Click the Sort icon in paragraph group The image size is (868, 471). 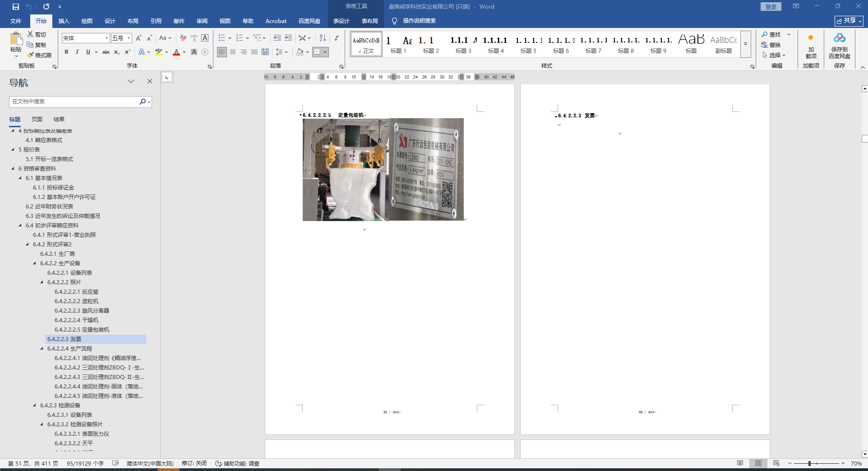pyautogui.click(x=323, y=38)
